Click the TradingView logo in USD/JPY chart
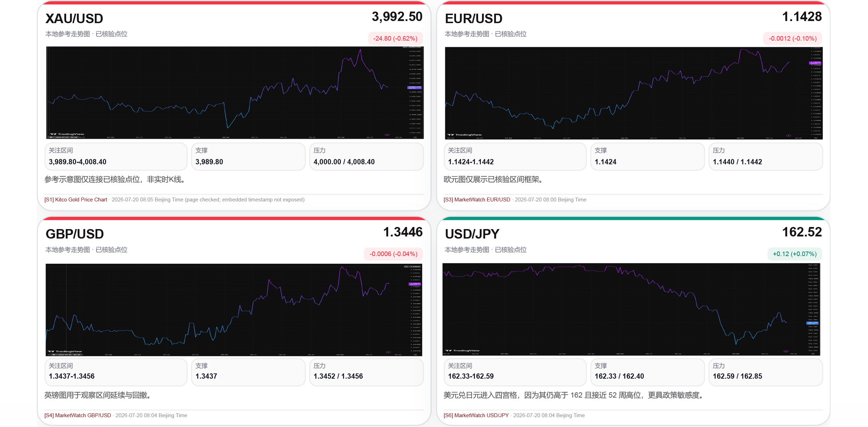The image size is (868, 427). click(x=462, y=351)
